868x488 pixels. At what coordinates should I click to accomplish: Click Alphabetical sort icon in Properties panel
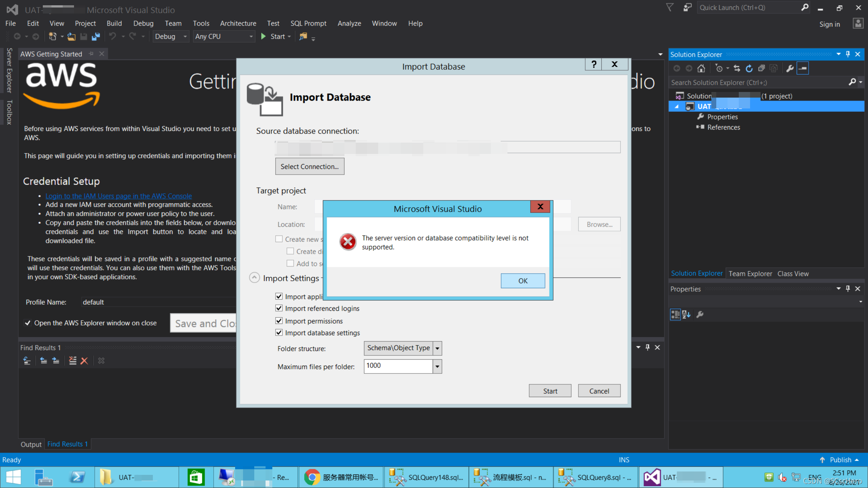pyautogui.click(x=686, y=315)
